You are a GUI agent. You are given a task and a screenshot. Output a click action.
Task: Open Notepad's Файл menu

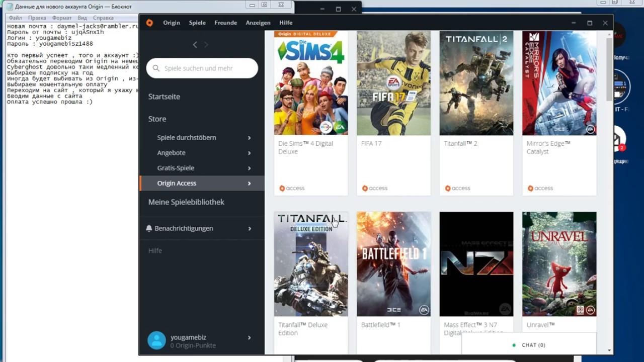(x=15, y=18)
